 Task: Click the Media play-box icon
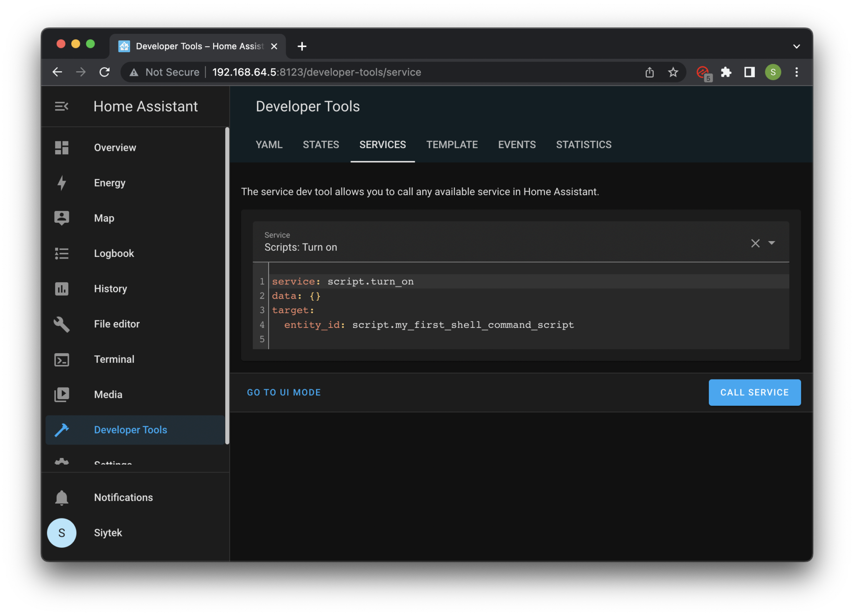point(62,395)
